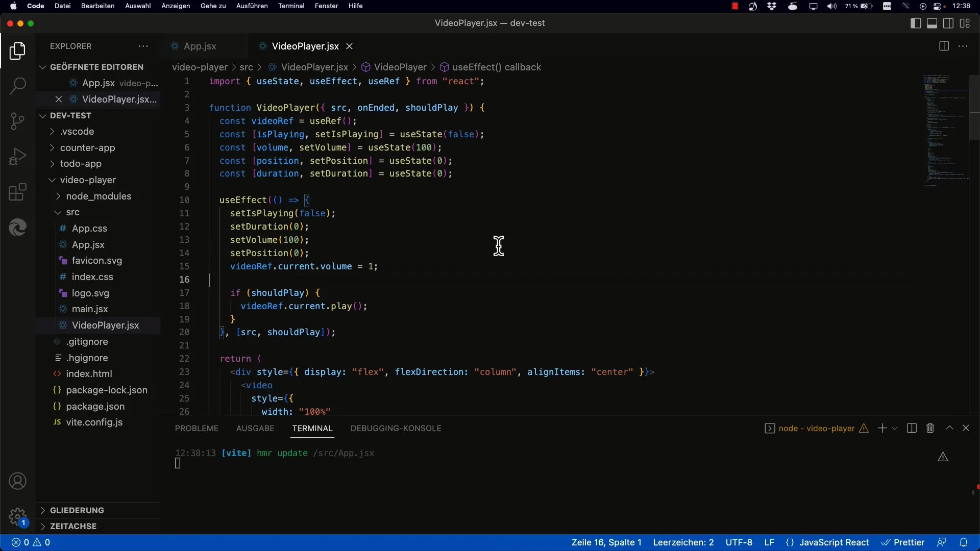980x551 pixels.
Task: Open Explorer more actions ellipsis
Action: 143,46
